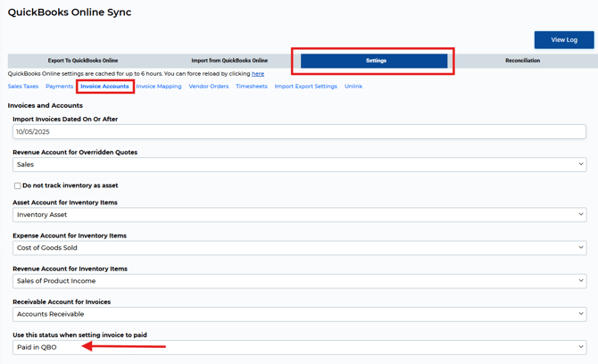This screenshot has height=364, width=598.
Task: Open Expense Account for Inventory Items dropdown
Action: (x=299, y=248)
